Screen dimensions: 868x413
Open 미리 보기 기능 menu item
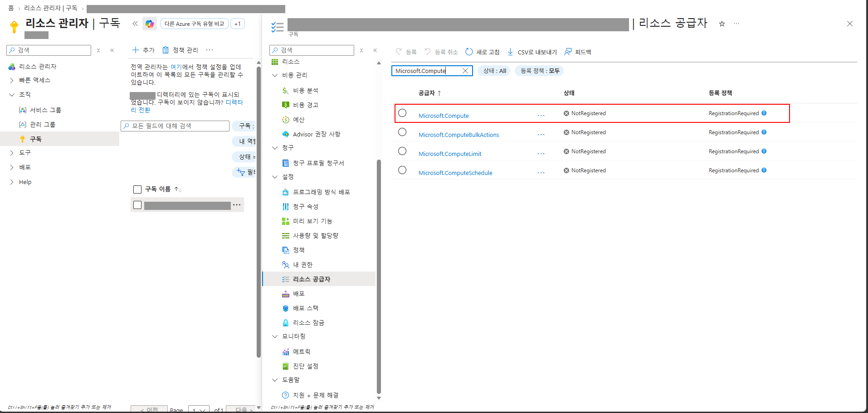coord(312,221)
